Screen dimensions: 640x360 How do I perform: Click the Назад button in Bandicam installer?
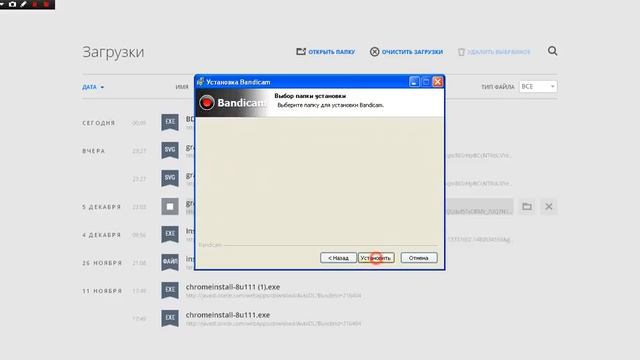click(338, 258)
